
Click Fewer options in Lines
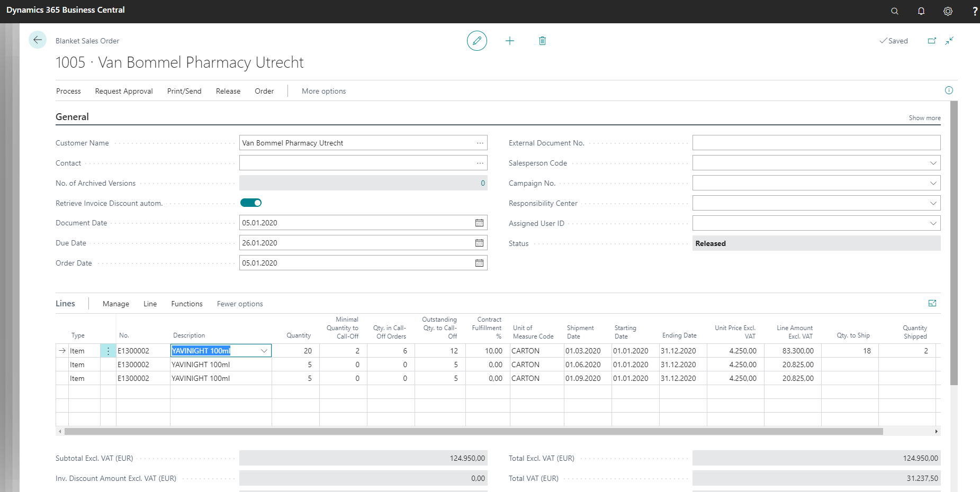point(240,304)
